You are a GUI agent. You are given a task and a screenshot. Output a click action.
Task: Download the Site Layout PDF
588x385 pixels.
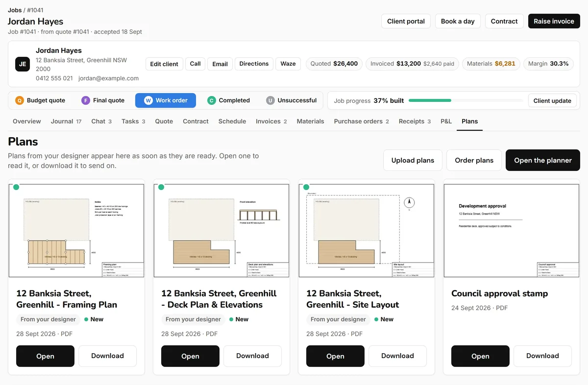(397, 356)
